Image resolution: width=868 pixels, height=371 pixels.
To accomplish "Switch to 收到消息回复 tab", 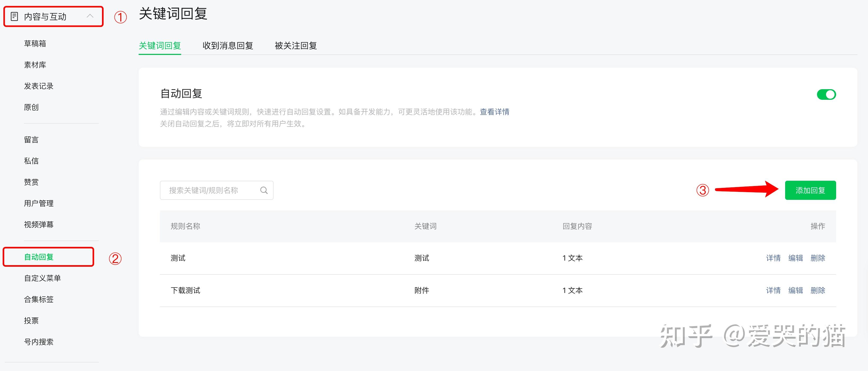I will coord(228,46).
